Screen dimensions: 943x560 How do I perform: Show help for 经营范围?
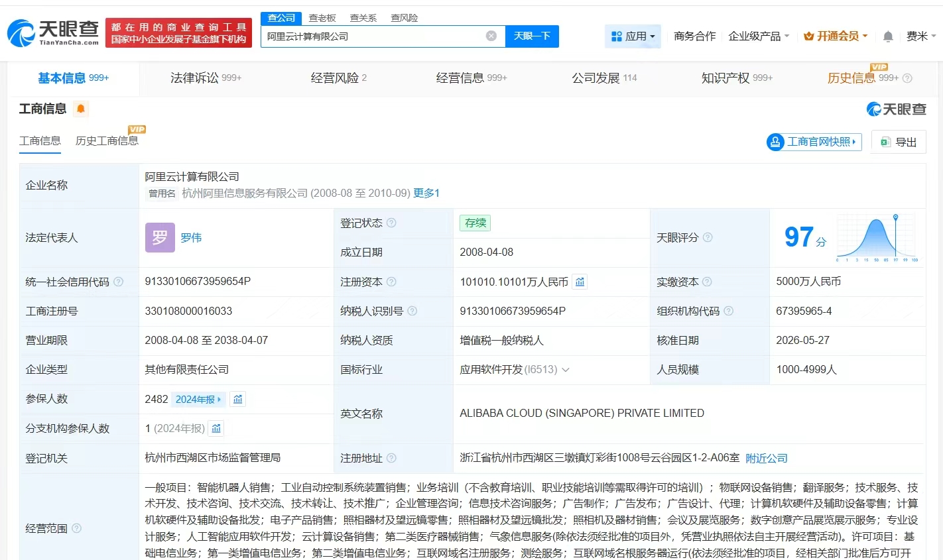[76, 528]
